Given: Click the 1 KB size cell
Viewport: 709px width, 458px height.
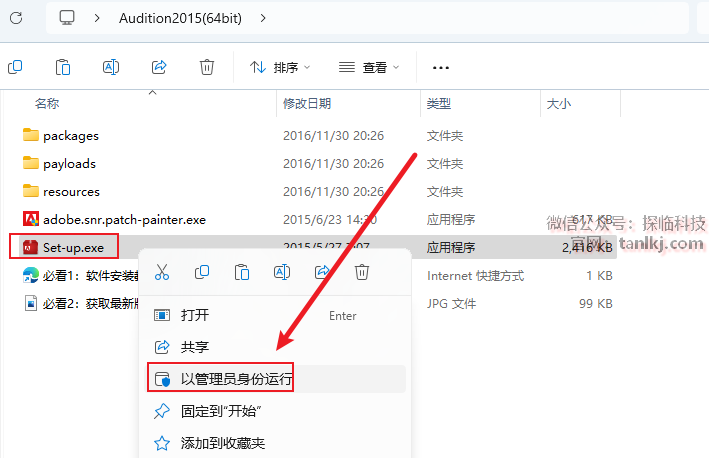Looking at the screenshot, I should point(599,276).
